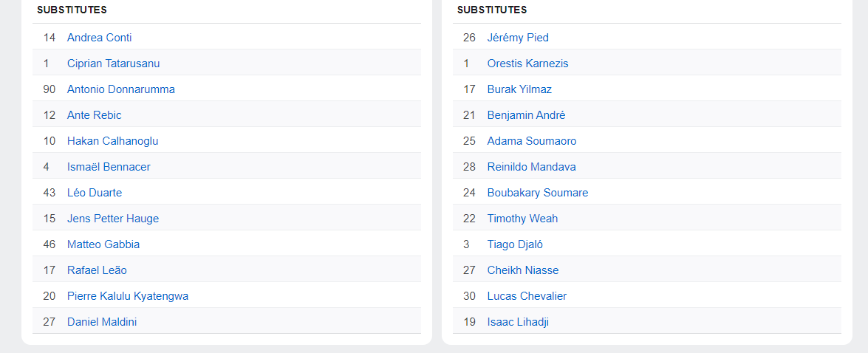868x353 pixels.
Task: Click Lucas Chevalier's name
Action: pos(527,296)
